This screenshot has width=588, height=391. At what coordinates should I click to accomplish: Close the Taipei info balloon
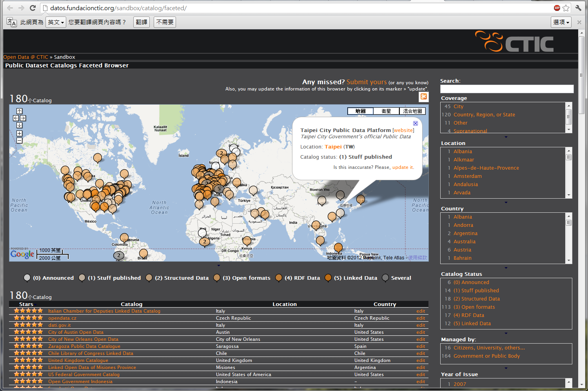pyautogui.click(x=416, y=123)
